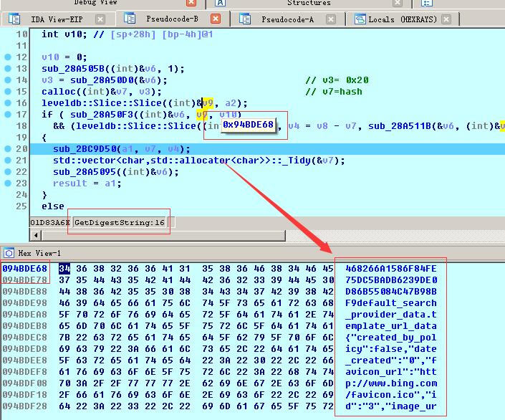This screenshot has width=505, height=420.
Task: Click ASCII text 'emplate_url_data'
Action: point(391,326)
